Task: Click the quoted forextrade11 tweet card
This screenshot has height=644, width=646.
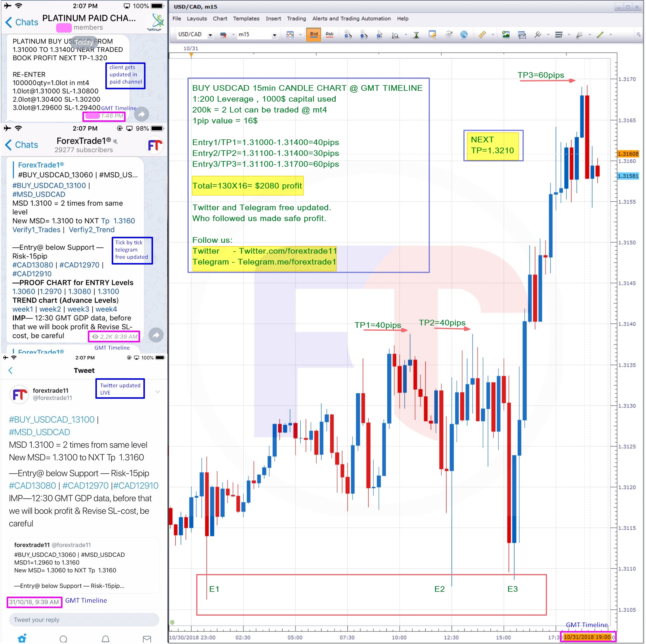Action: (x=84, y=565)
